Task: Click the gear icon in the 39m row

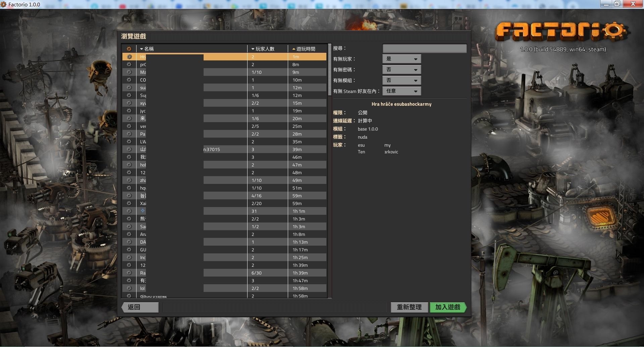Action: 129,149
